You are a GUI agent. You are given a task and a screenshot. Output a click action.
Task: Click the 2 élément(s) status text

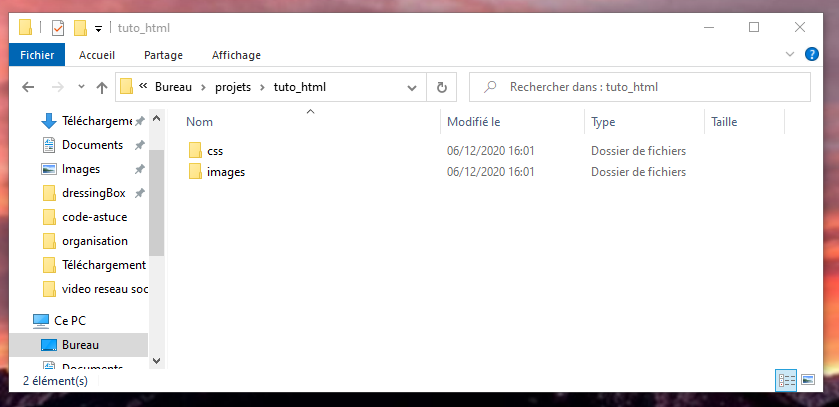pos(56,381)
